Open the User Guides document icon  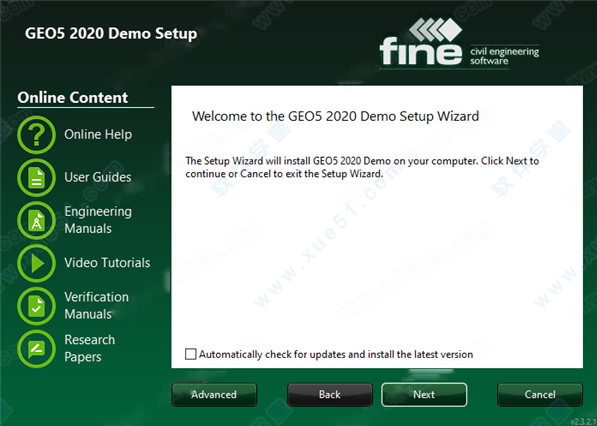[36, 177]
